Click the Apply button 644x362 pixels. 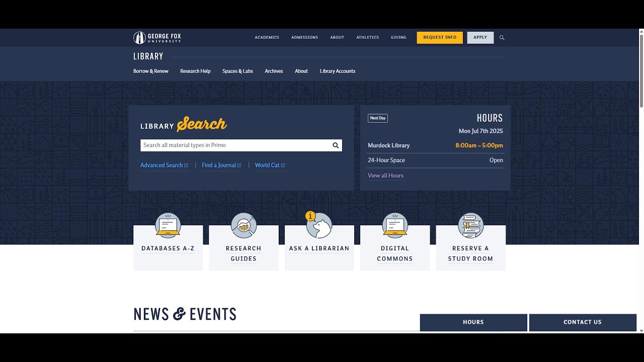click(x=480, y=38)
